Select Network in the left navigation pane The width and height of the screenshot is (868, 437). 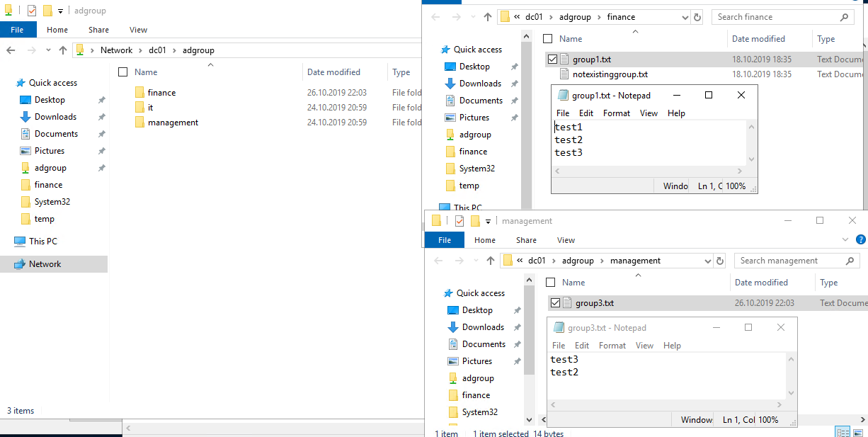pyautogui.click(x=45, y=264)
